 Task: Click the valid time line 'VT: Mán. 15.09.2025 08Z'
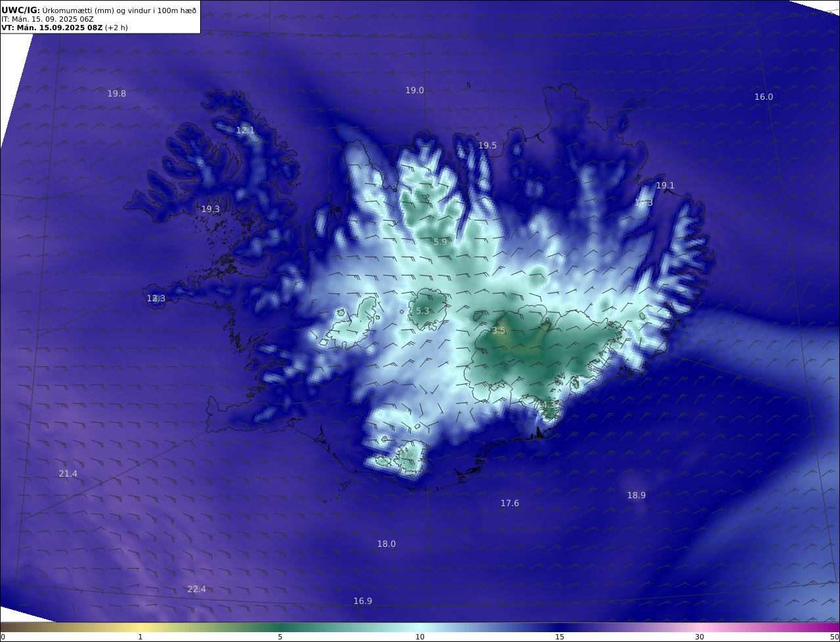tap(52, 28)
